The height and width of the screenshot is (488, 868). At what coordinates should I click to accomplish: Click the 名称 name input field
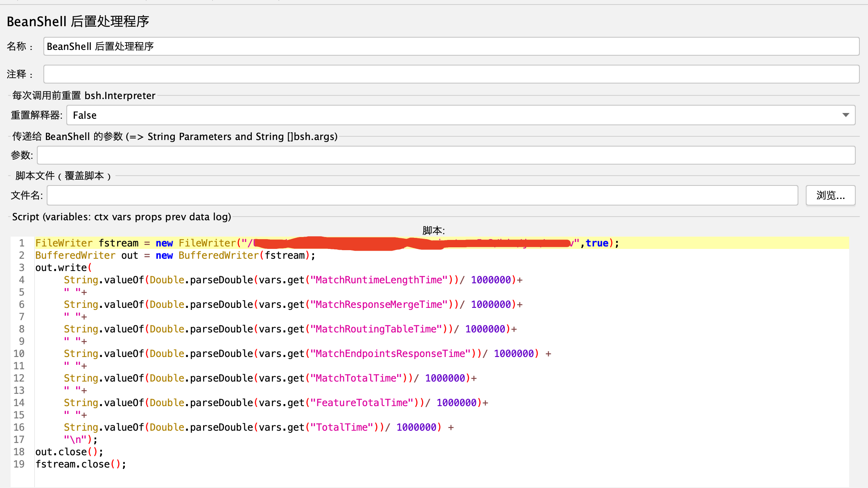(x=450, y=46)
